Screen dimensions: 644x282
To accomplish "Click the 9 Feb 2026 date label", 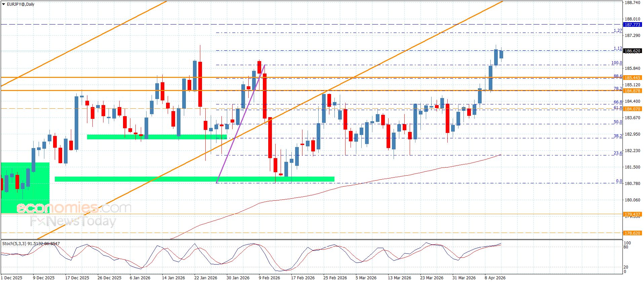I will (269, 278).
